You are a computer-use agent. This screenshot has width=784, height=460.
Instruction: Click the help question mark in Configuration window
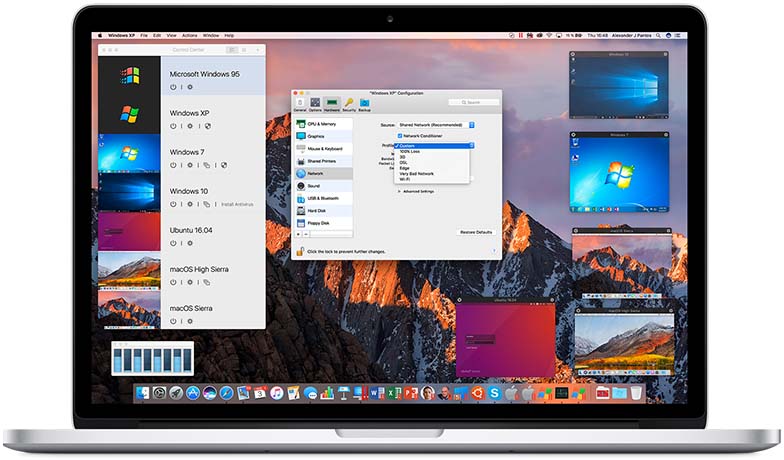point(494,250)
